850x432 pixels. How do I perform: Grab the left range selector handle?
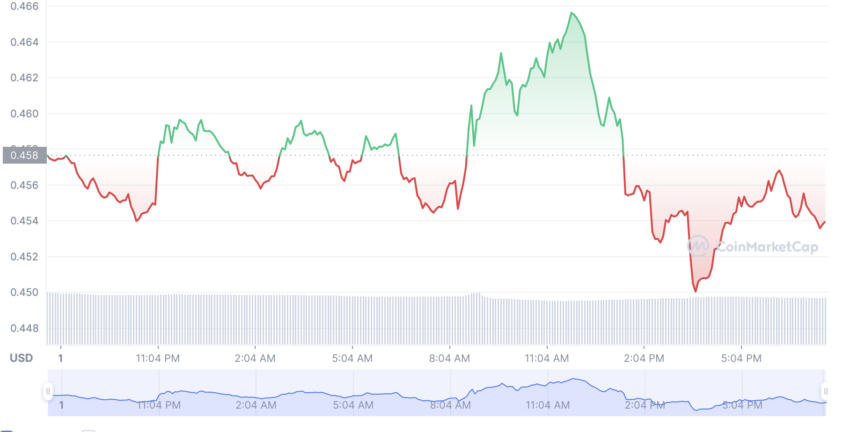coord(48,391)
